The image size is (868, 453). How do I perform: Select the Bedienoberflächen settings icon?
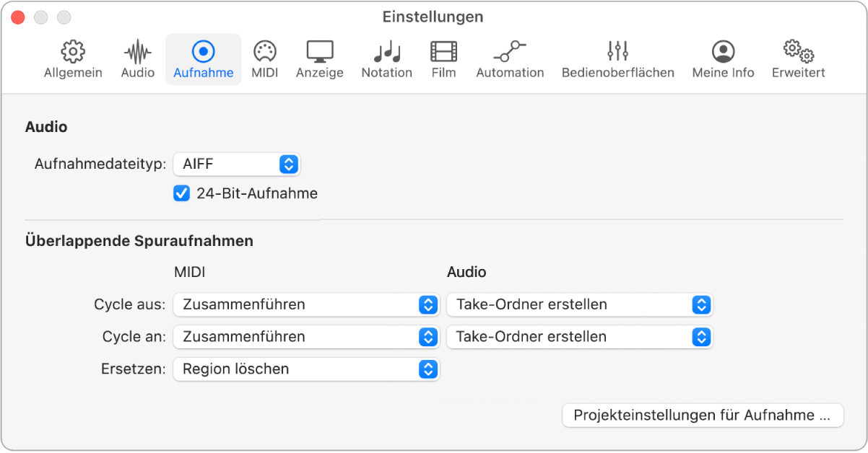(617, 59)
